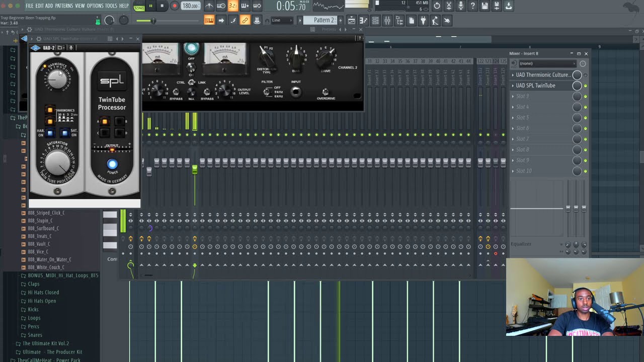The width and height of the screenshot is (644, 362).
Task: Open the ADD menu
Action: pyautogui.click(x=49, y=6)
